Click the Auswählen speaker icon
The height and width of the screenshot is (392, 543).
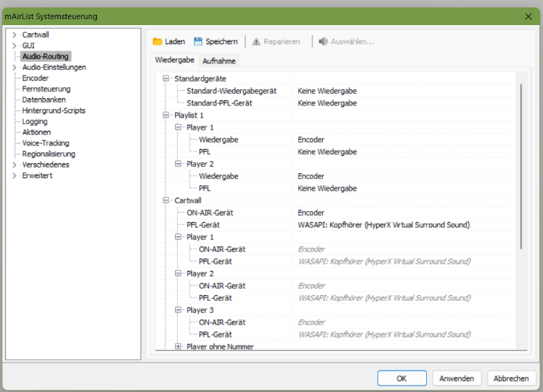[x=323, y=41]
